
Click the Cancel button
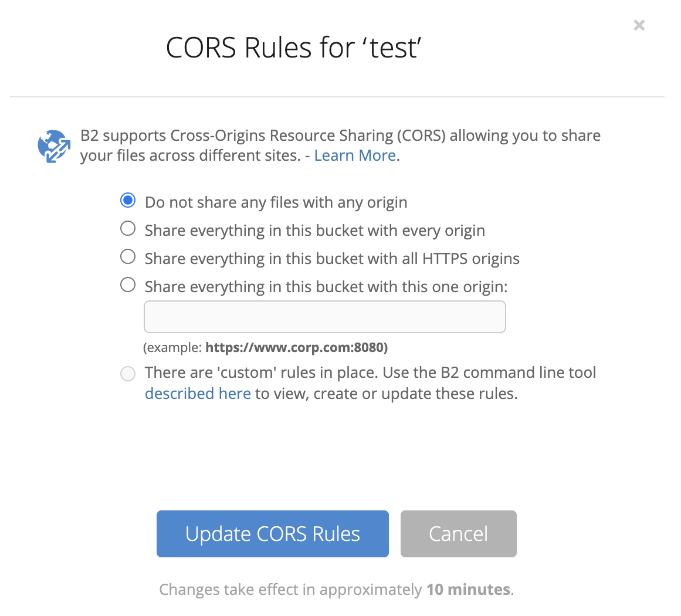[x=458, y=534]
